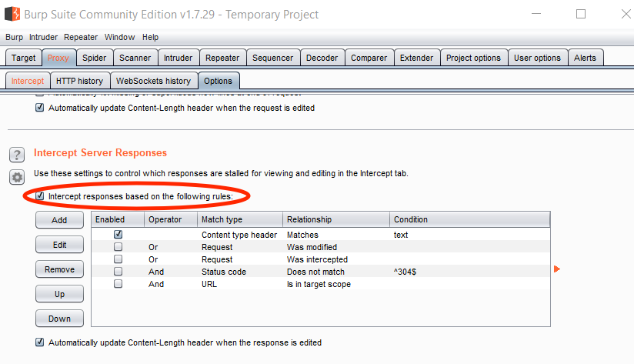Image resolution: width=634 pixels, height=364 pixels.
Task: Click the Burp Suite logo icon
Action: [12, 14]
